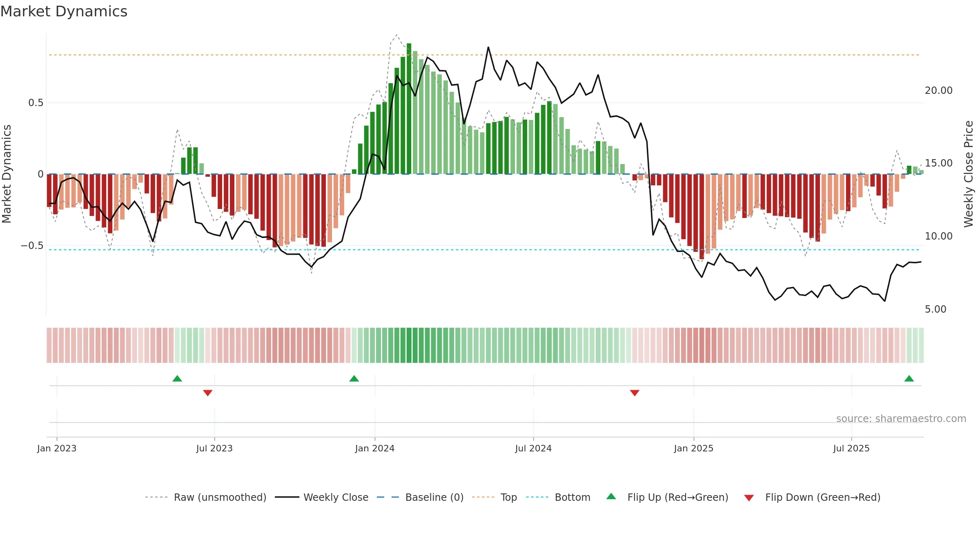Click the deepest red bar in January 2025
This screenshot has height=551, width=980.
click(x=702, y=217)
